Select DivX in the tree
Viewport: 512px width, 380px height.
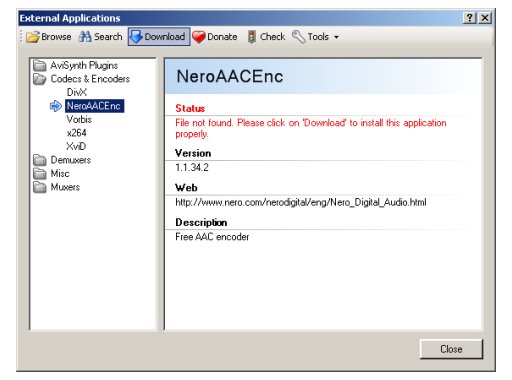coord(77,92)
